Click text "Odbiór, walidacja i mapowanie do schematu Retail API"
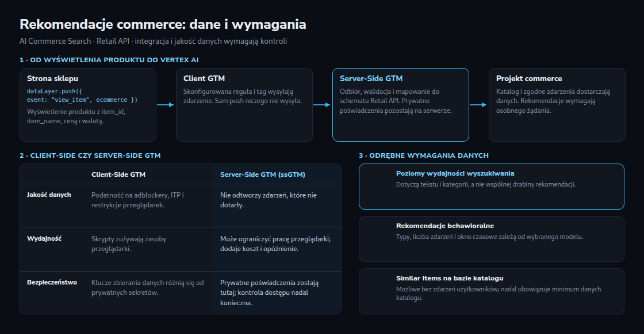The width and height of the screenshot is (644, 334). pos(396,101)
